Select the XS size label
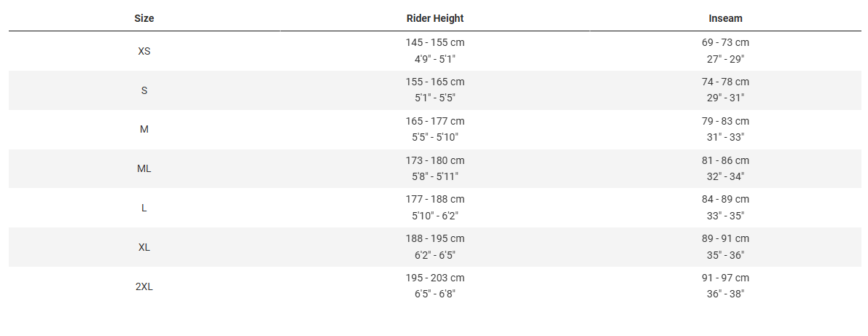868x336 pixels. point(144,51)
